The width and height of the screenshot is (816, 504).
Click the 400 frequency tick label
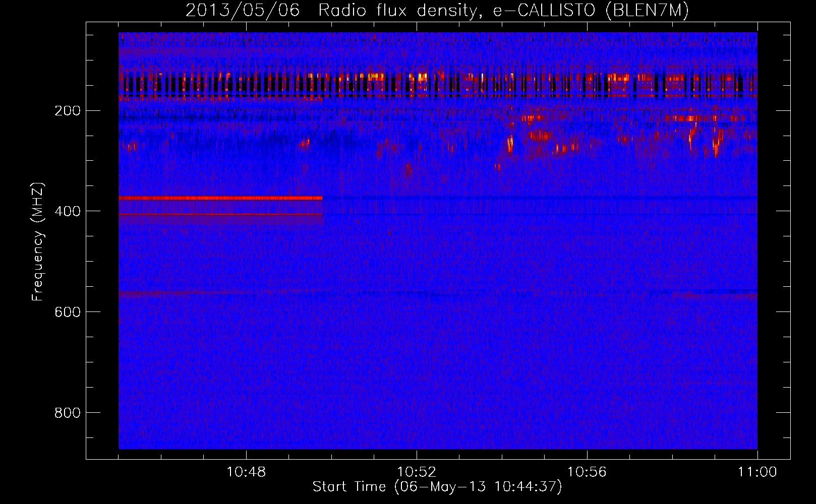coord(67,211)
